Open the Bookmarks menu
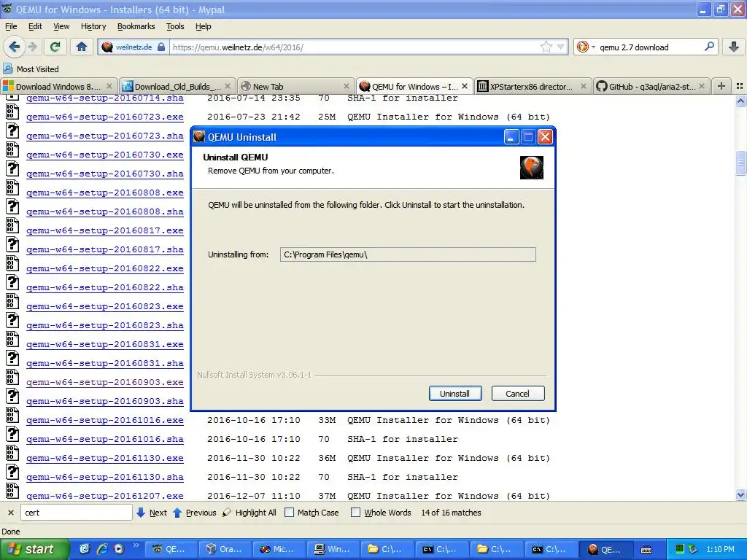 click(x=136, y=26)
